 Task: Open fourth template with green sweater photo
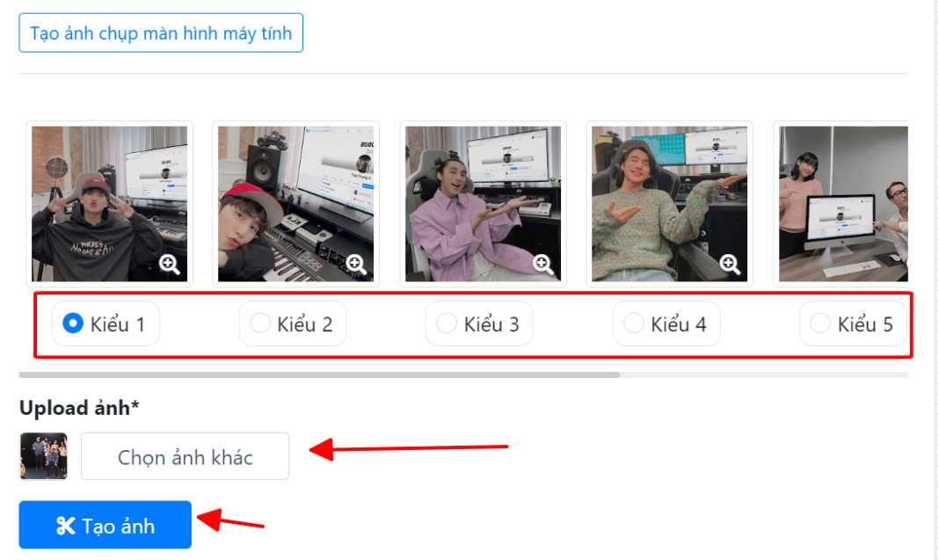click(669, 204)
